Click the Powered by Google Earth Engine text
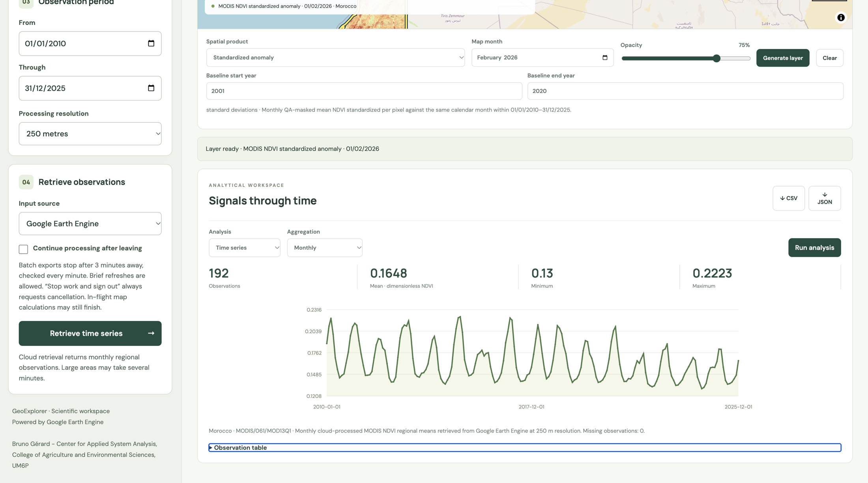The width and height of the screenshot is (868, 483). tap(58, 422)
